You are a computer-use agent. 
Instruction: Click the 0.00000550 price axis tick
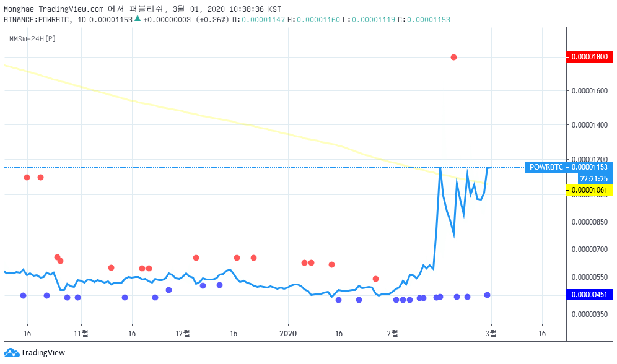pos(590,277)
